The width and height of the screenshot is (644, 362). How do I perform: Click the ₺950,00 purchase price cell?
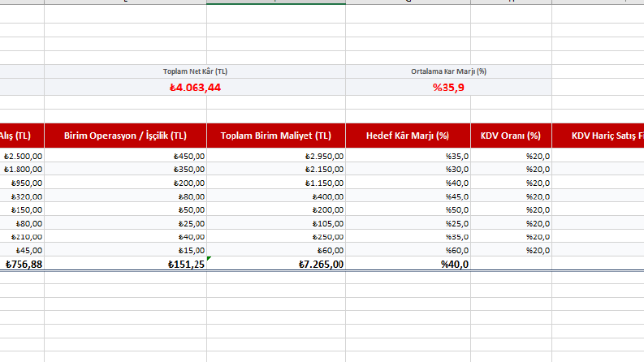[x=22, y=183]
